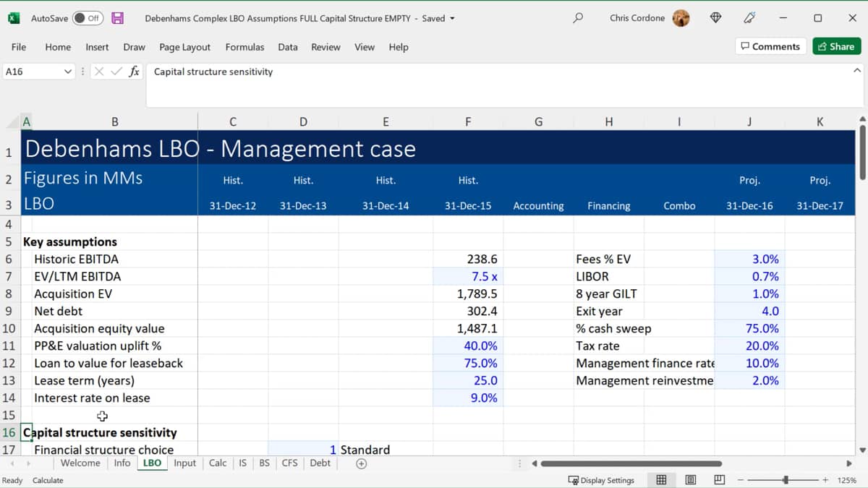Screen dimensions: 868x488
Task: Open the Draw ribbon tab
Action: pyautogui.click(x=134, y=47)
